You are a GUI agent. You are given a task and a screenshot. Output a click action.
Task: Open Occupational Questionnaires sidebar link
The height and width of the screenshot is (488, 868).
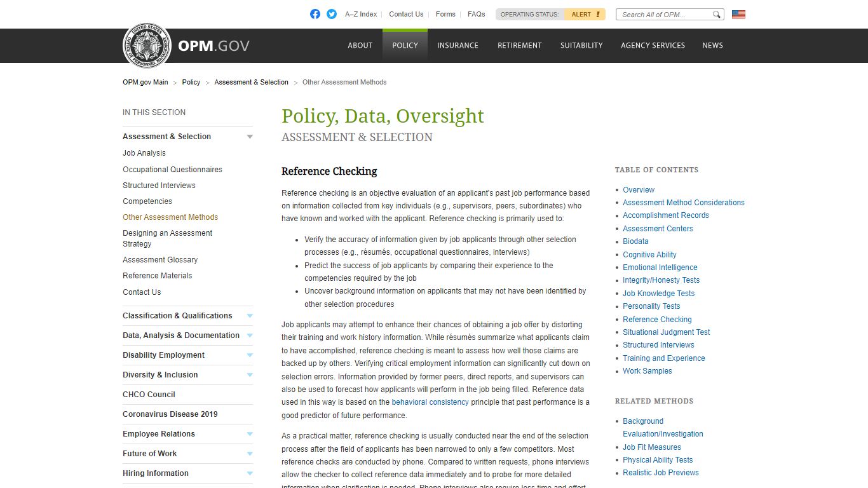point(172,170)
